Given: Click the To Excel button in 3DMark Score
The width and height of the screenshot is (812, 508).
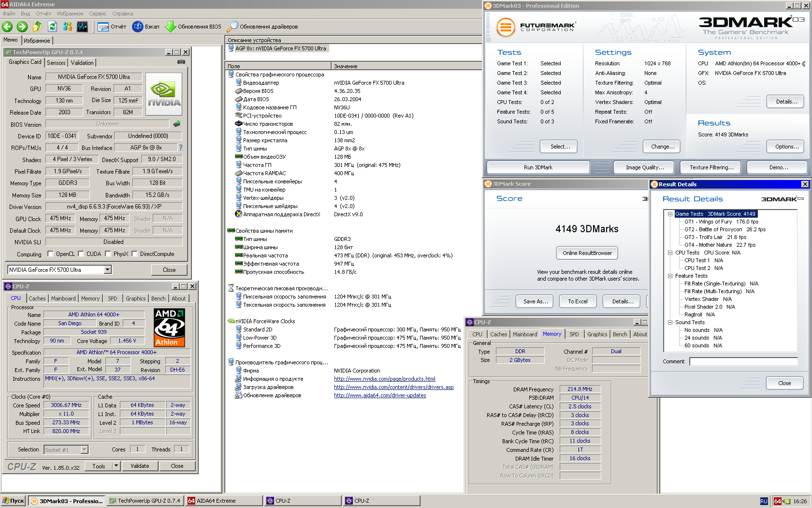Looking at the screenshot, I should pyautogui.click(x=578, y=301).
